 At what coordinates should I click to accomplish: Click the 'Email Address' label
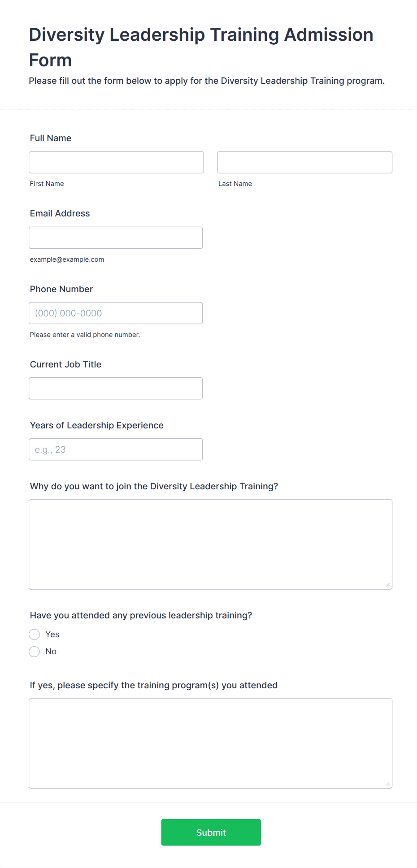pos(60,213)
